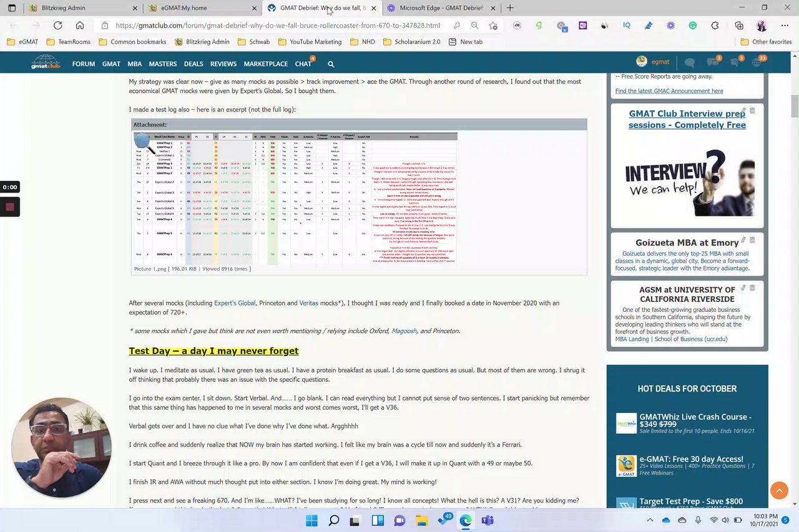Screen dimensions: 799x532
Task: Open the Schwab bookmarks folder
Action: pyautogui.click(x=254, y=42)
